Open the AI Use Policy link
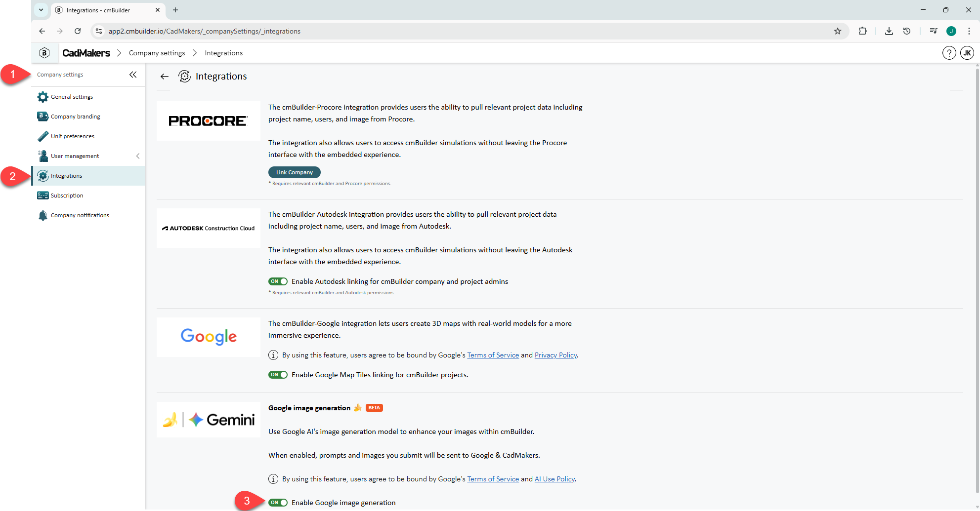 click(554, 479)
